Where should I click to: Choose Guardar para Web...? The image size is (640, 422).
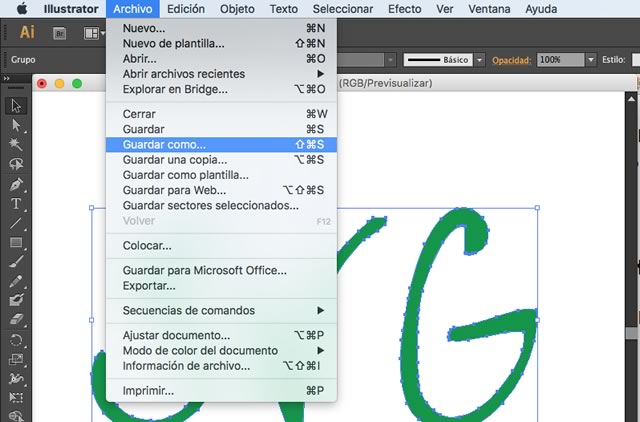point(221,190)
